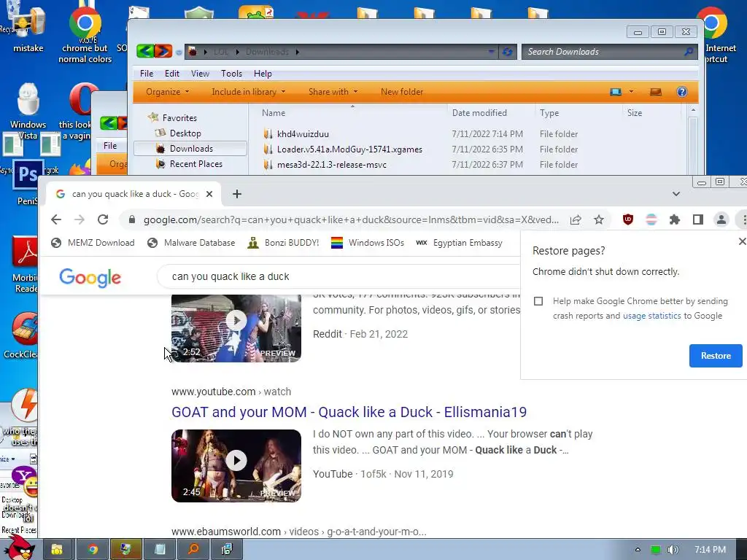Image resolution: width=747 pixels, height=560 pixels.
Task: Open the MEMZ Download bookmark
Action: 93,243
